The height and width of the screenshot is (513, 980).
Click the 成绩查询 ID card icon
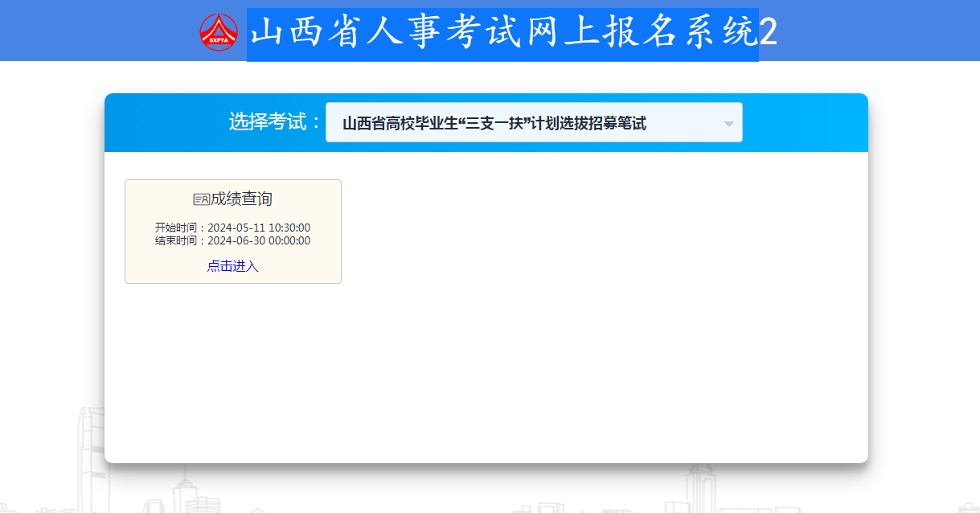(x=201, y=199)
